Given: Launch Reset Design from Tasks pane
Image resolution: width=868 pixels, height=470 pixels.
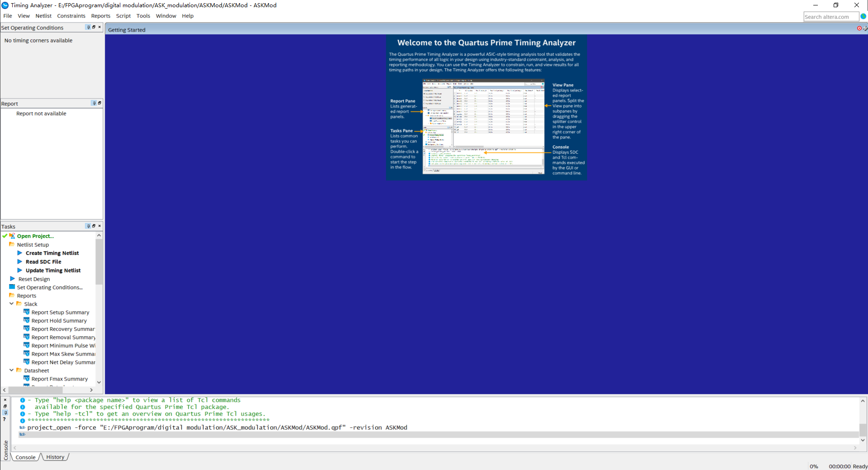Looking at the screenshot, I should click(x=33, y=279).
